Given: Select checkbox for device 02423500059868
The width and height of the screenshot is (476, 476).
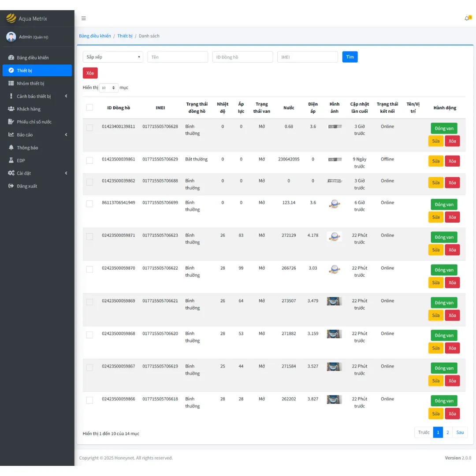Looking at the screenshot, I should [89, 335].
